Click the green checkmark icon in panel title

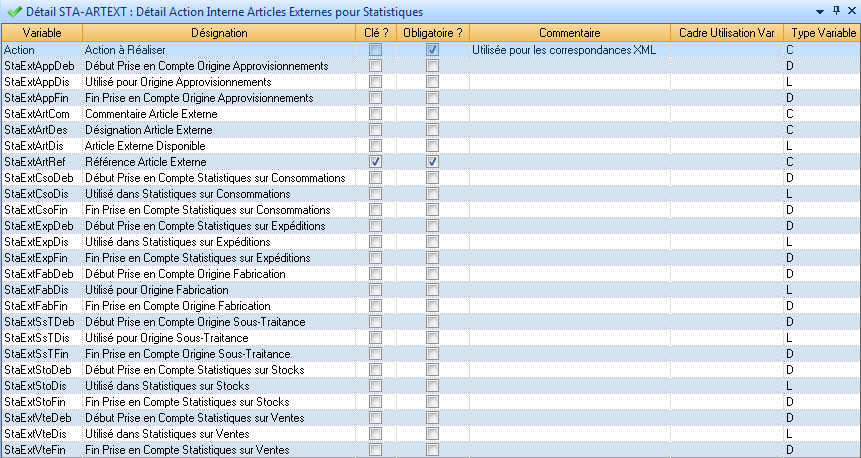(11, 11)
